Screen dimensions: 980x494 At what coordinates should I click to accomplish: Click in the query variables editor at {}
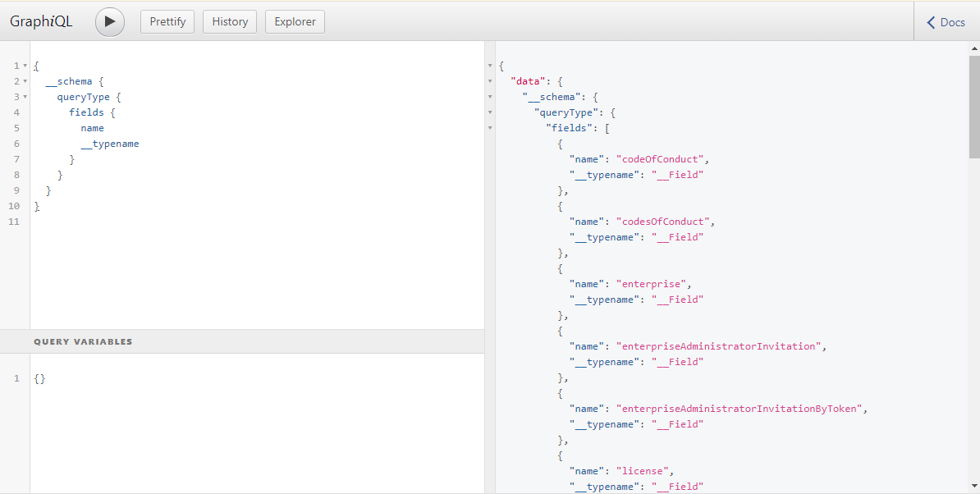(40, 378)
